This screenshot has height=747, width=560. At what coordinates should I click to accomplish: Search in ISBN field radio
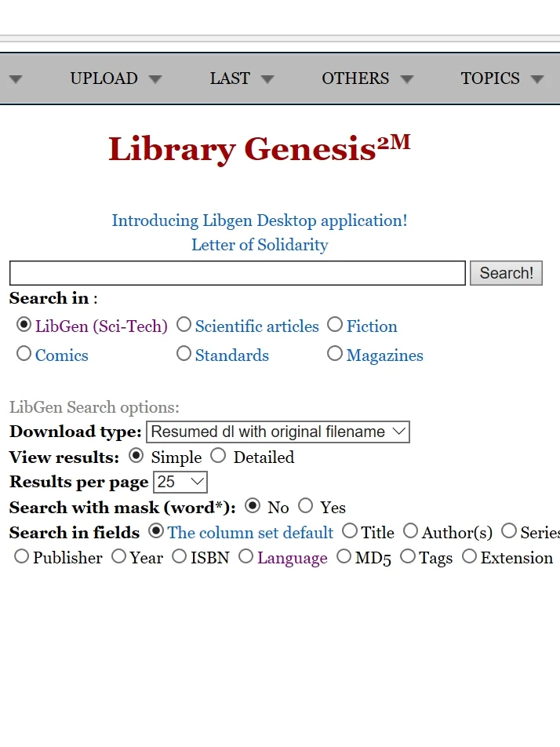[179, 556]
